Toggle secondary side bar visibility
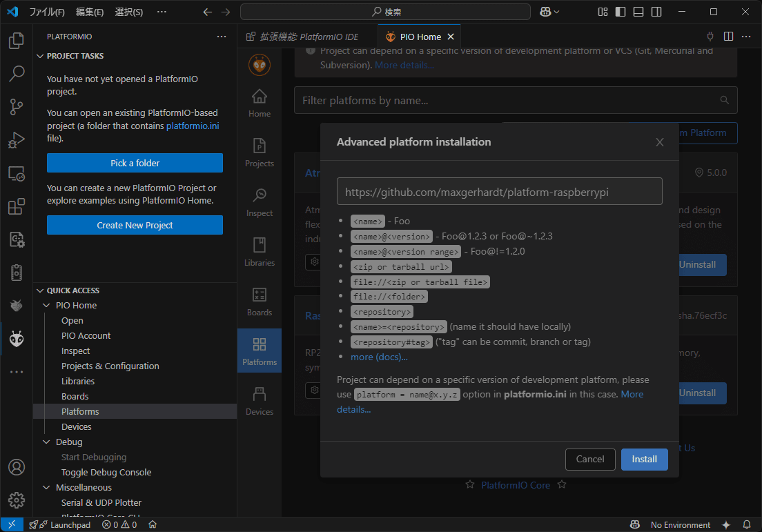Viewport: 762px width, 532px height. click(656, 12)
